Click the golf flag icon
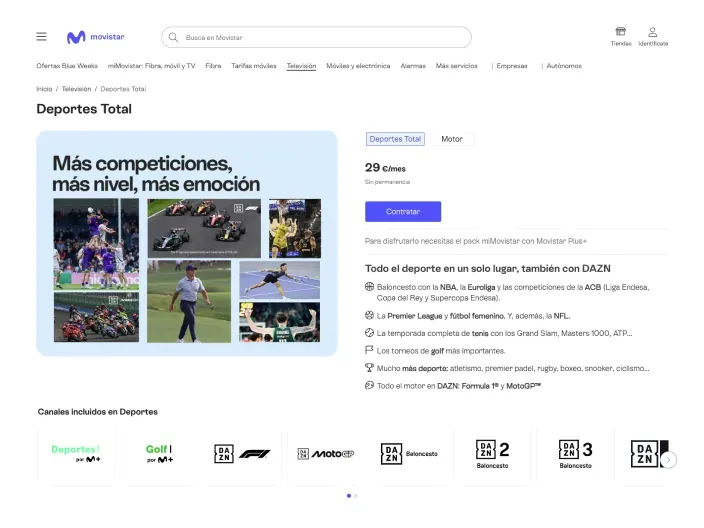 (370, 350)
